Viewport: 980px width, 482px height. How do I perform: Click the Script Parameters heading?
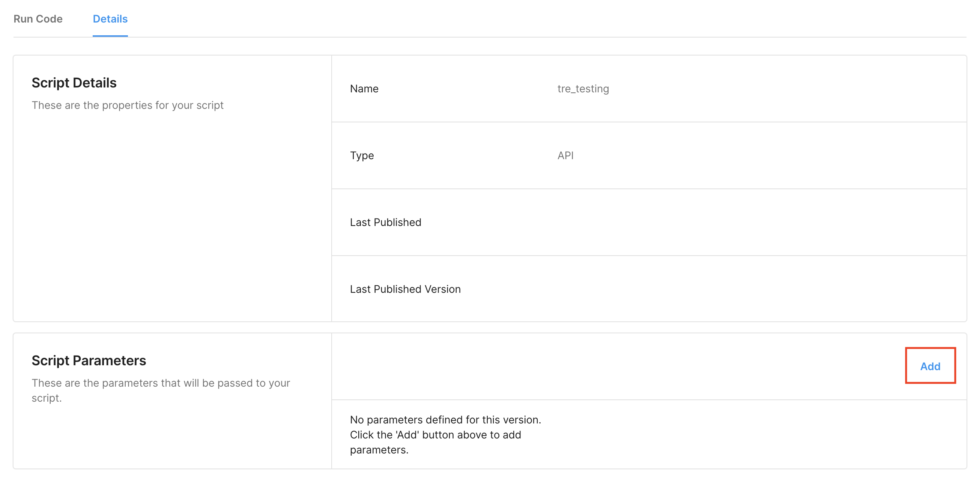pyautogui.click(x=89, y=360)
